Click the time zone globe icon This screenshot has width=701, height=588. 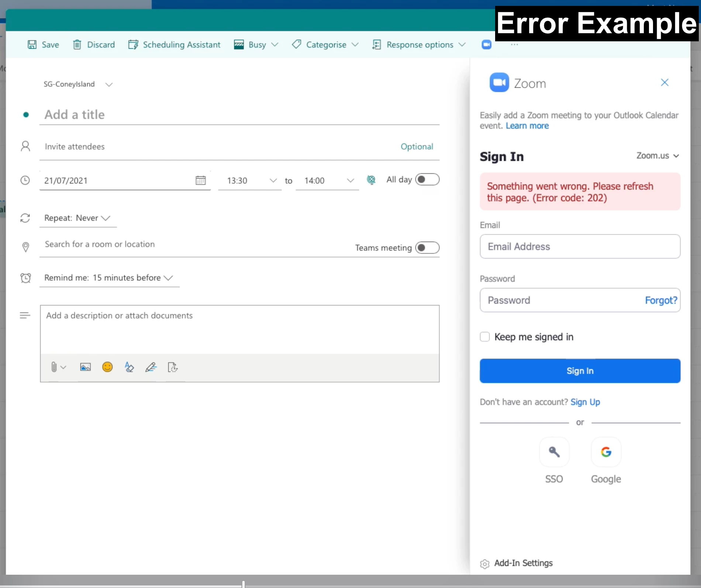[x=371, y=180]
